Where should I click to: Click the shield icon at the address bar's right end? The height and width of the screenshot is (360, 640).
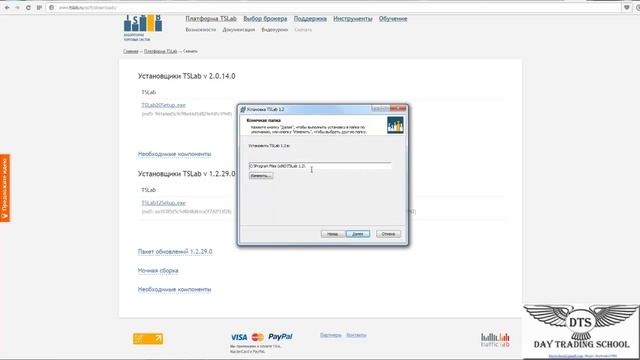[627, 7]
